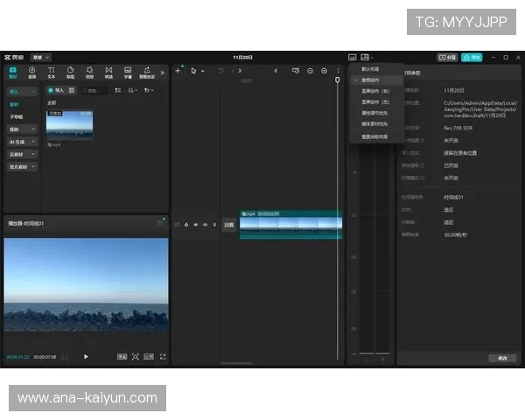
Task: Open the 菜单 dropdown in title bar
Action: [x=40, y=57]
